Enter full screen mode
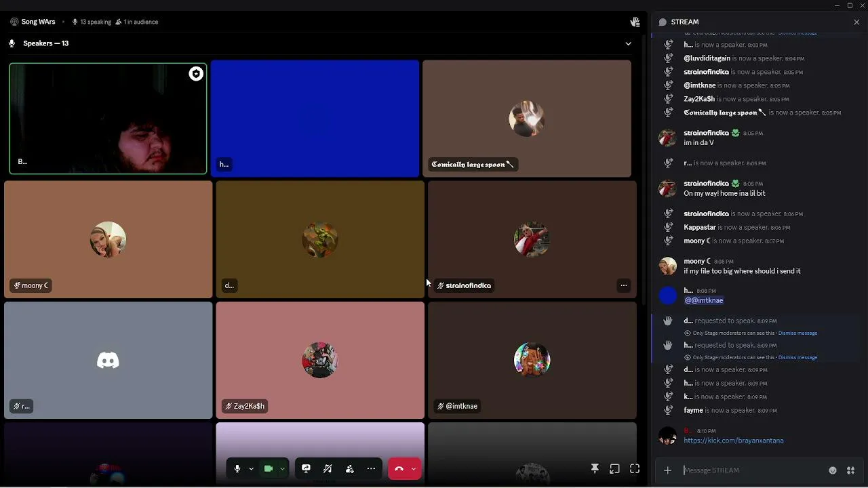868x488 pixels. point(635,469)
